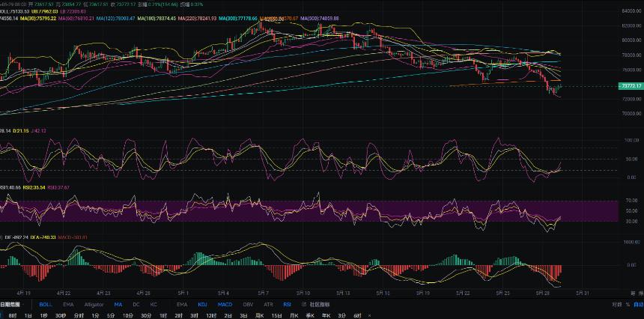This screenshot has height=319, width=644.
Task: Switch to the 3日 timeframe
Action: point(243,315)
